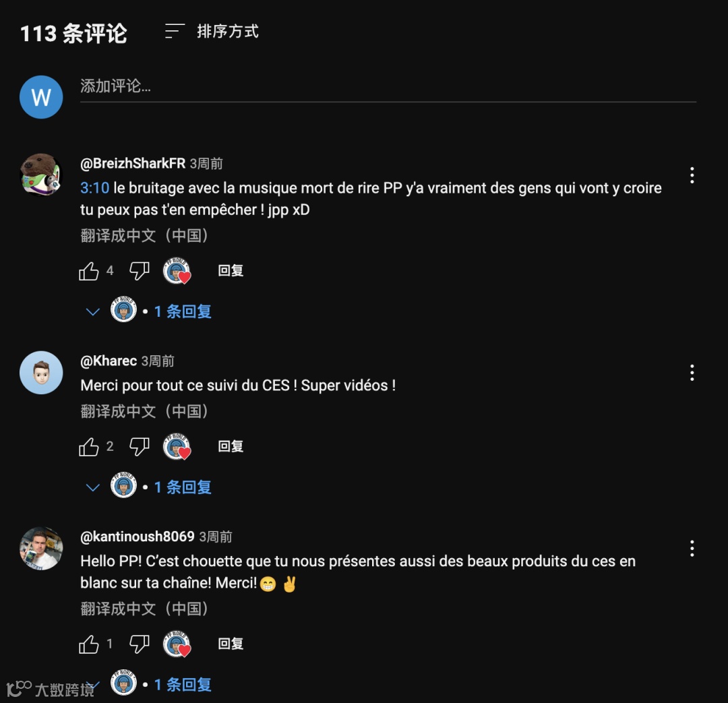Viewport: 728px width, 703px height.
Task: Like the @BreizhSharkFR comment
Action: [x=89, y=271]
